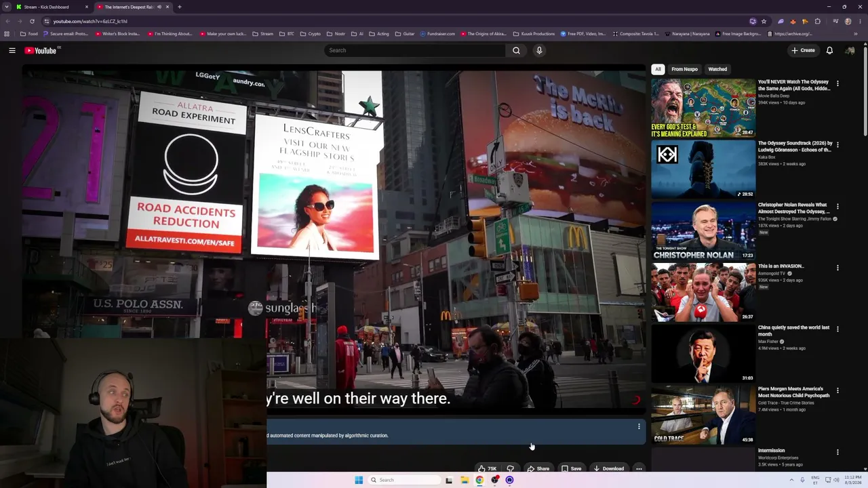
Task: Go to the YouTube home logo
Action: tap(41, 51)
